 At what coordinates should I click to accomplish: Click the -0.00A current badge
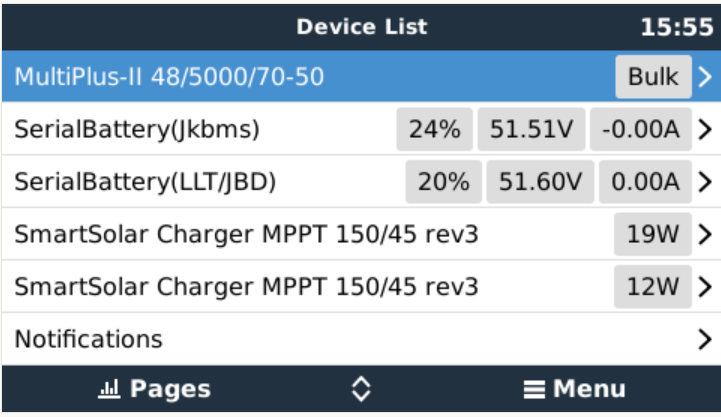(640, 130)
